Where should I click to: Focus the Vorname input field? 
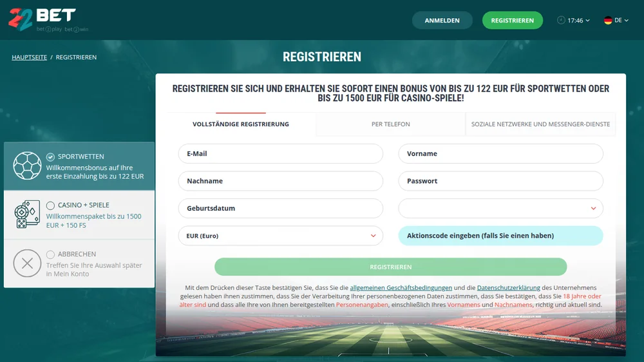[x=500, y=154]
